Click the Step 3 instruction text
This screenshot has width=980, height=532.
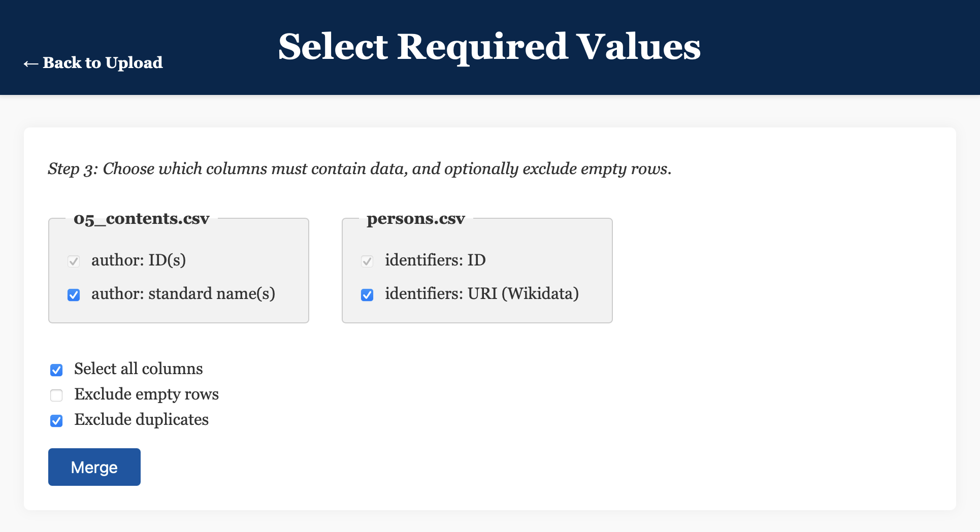(360, 169)
